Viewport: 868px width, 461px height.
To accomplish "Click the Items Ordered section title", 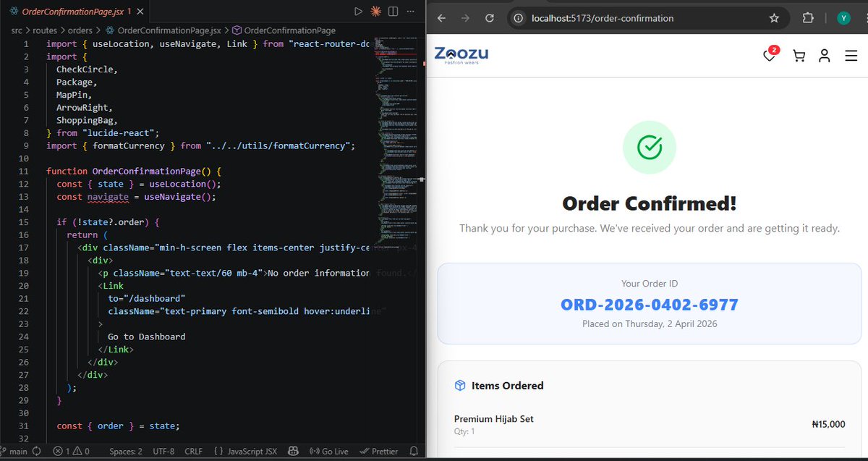I will [x=508, y=386].
